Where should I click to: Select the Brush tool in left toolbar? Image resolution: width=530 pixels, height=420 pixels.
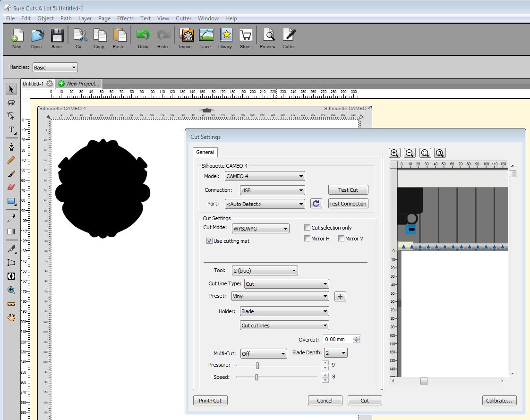click(11, 174)
